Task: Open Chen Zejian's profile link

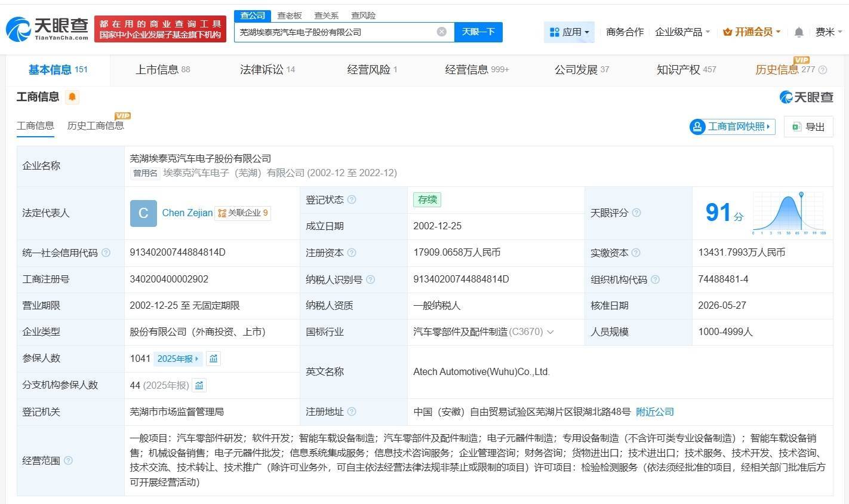Action: click(x=187, y=213)
